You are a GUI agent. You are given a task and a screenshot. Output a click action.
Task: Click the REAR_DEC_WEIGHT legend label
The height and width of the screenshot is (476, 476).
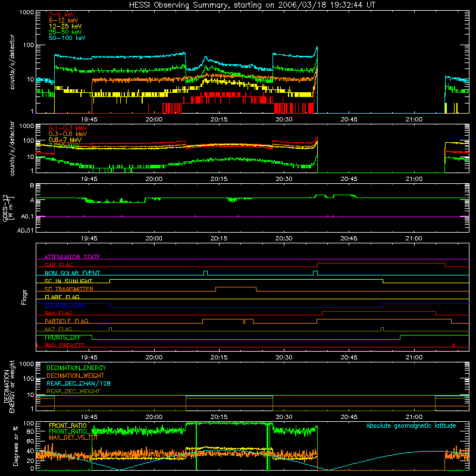(73, 392)
